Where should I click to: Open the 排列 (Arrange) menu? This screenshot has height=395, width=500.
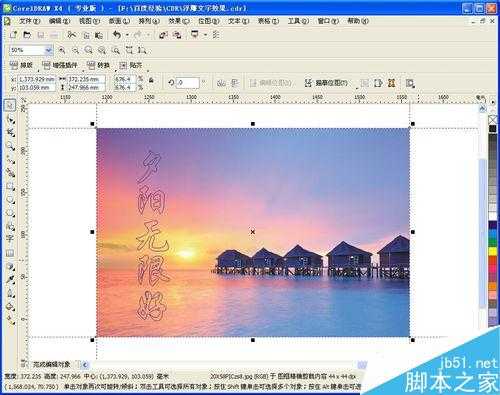[149, 21]
